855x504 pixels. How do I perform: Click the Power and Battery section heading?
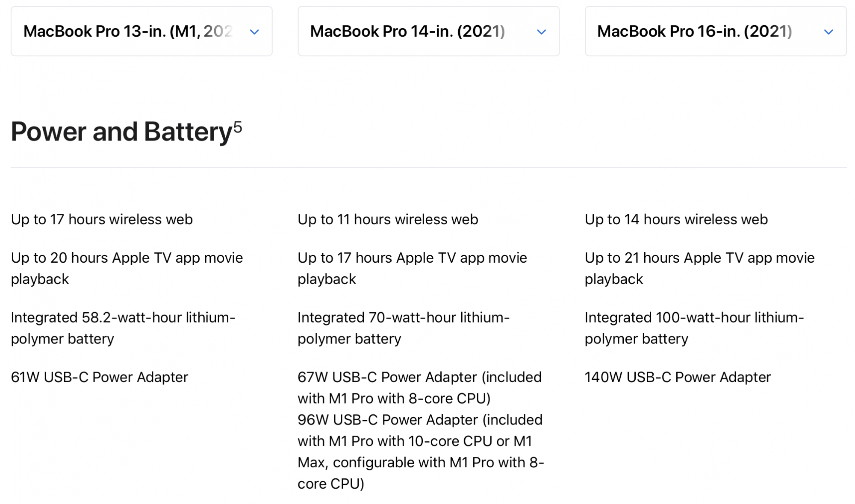[x=122, y=132]
